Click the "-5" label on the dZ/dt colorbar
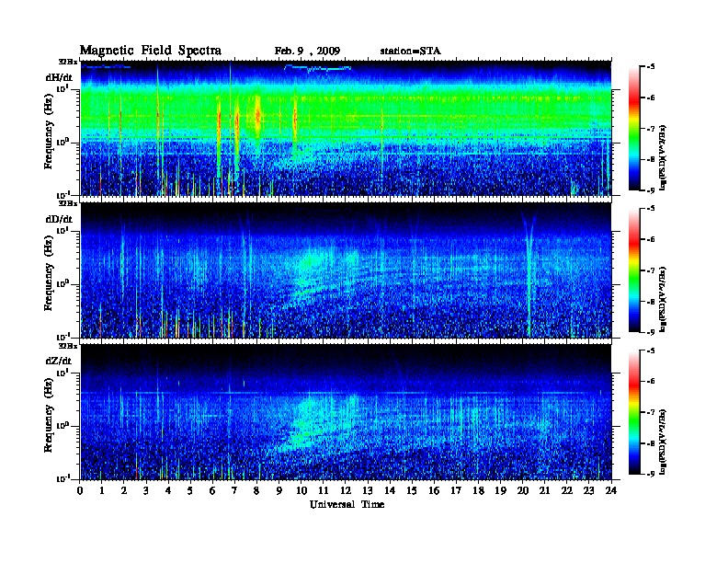 [651, 350]
